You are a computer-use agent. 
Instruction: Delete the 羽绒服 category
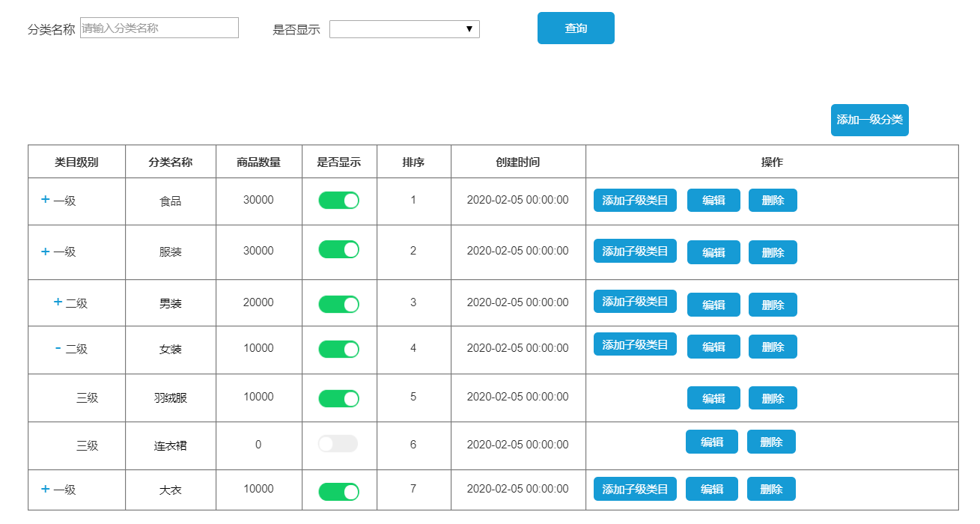click(x=773, y=398)
